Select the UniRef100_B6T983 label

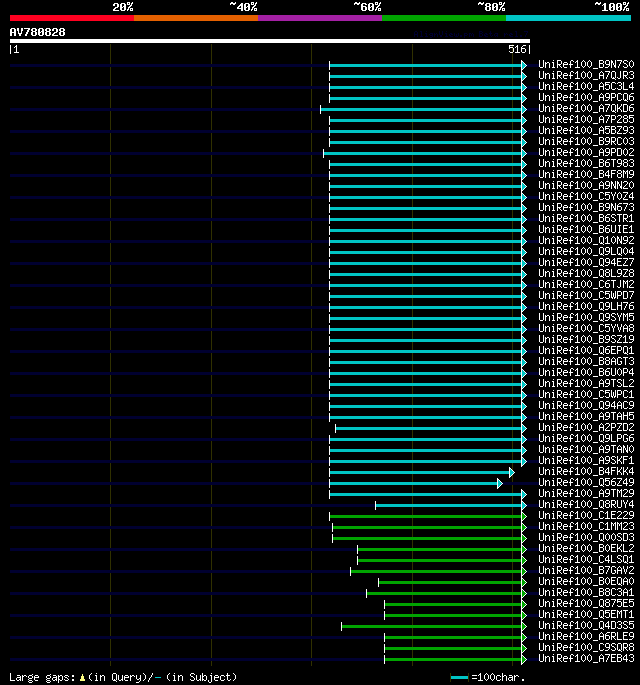tap(586, 163)
